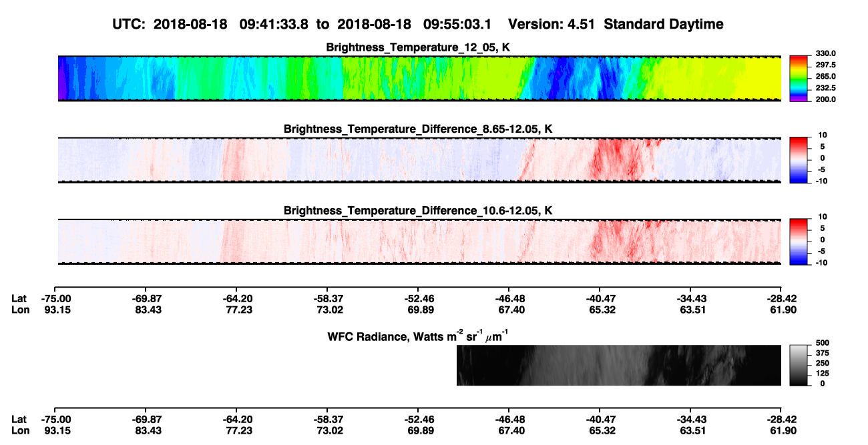Click the Brightness_Temperature_12_05 color scale bar
This screenshot has height=445, width=868.
click(x=798, y=78)
